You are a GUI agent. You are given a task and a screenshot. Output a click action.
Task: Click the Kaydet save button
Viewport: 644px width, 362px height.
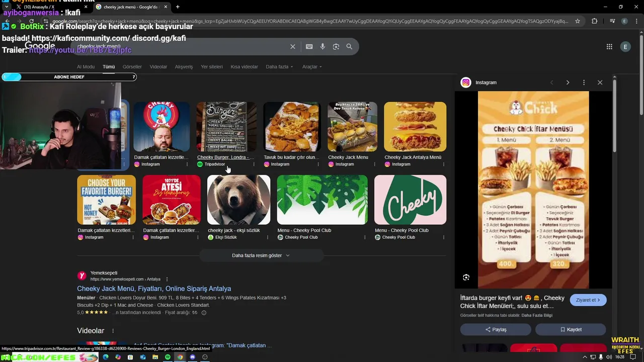tap(571, 329)
